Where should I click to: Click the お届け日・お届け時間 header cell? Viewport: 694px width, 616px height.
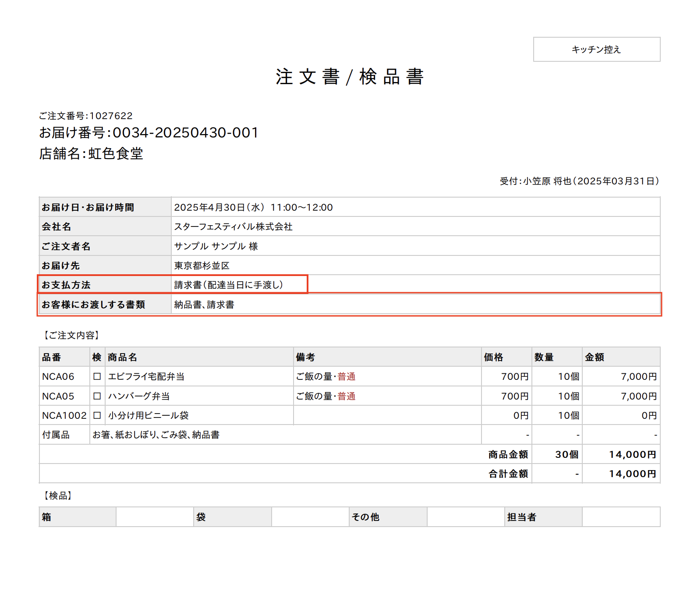pyautogui.click(x=105, y=207)
